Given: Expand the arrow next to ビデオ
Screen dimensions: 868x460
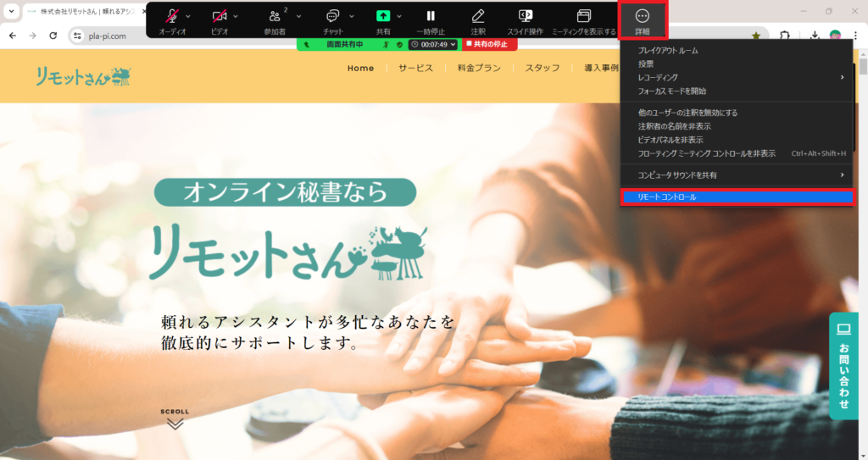Looking at the screenshot, I should click(236, 16).
